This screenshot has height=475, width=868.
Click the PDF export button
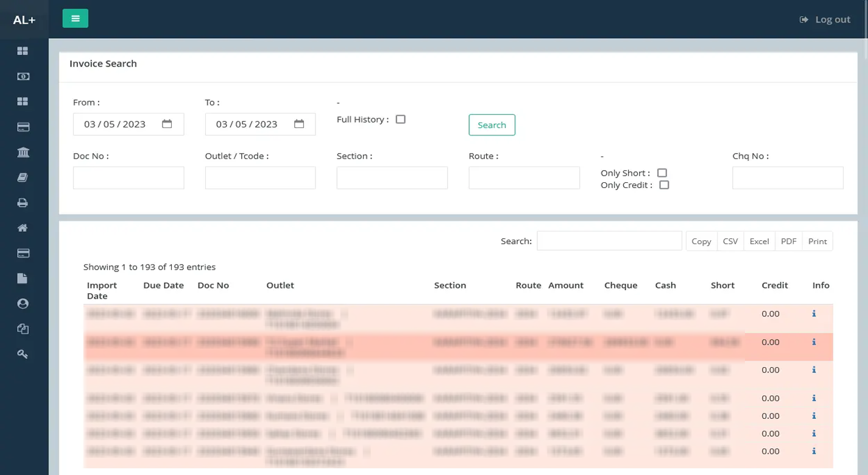[788, 241]
